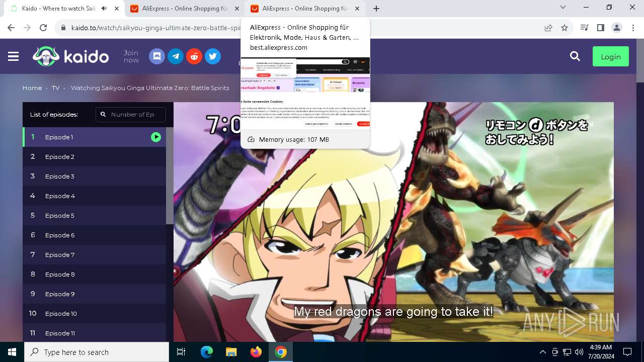The image size is (644, 362).
Task: Mute the Kaido tab audio icon
Action: [x=104, y=9]
